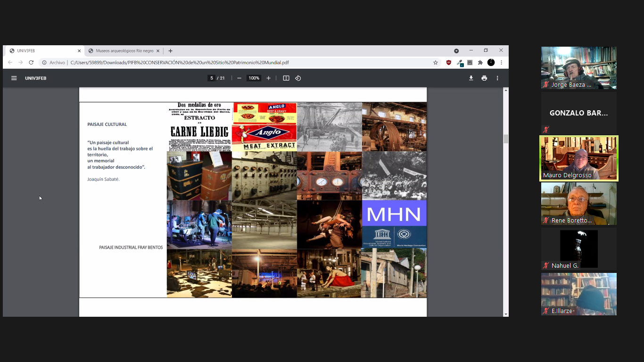644x362 pixels.
Task: Download the PDF file
Action: (x=471, y=78)
